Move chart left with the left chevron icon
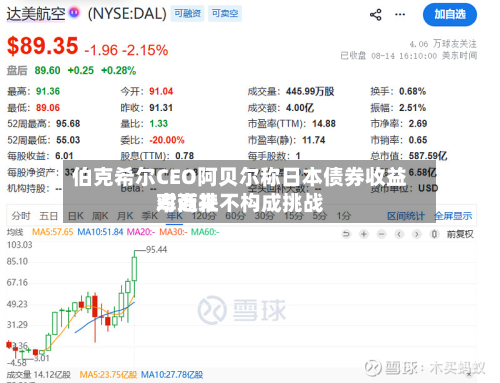Image resolution: width=500 pixels, height=383 pixels. point(399,234)
